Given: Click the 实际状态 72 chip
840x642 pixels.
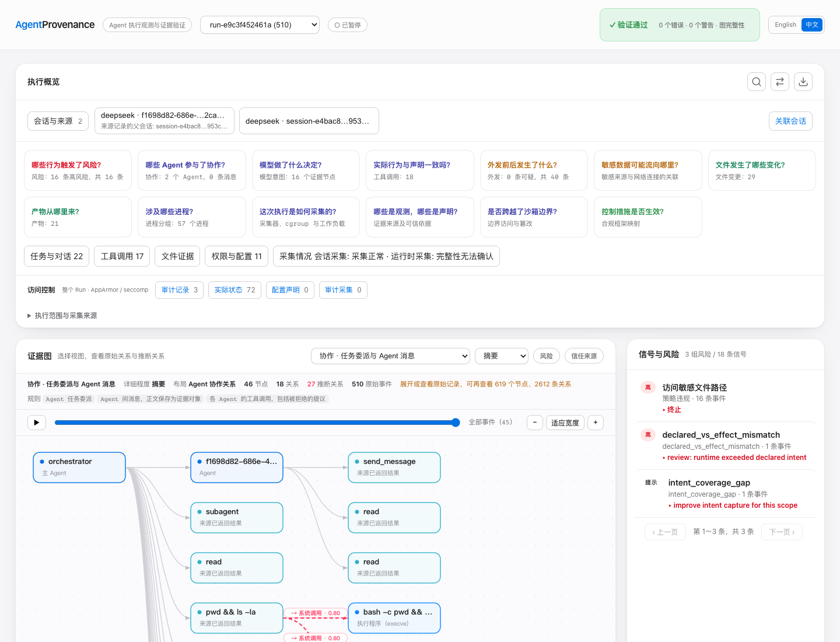Looking at the screenshot, I should [x=235, y=290].
